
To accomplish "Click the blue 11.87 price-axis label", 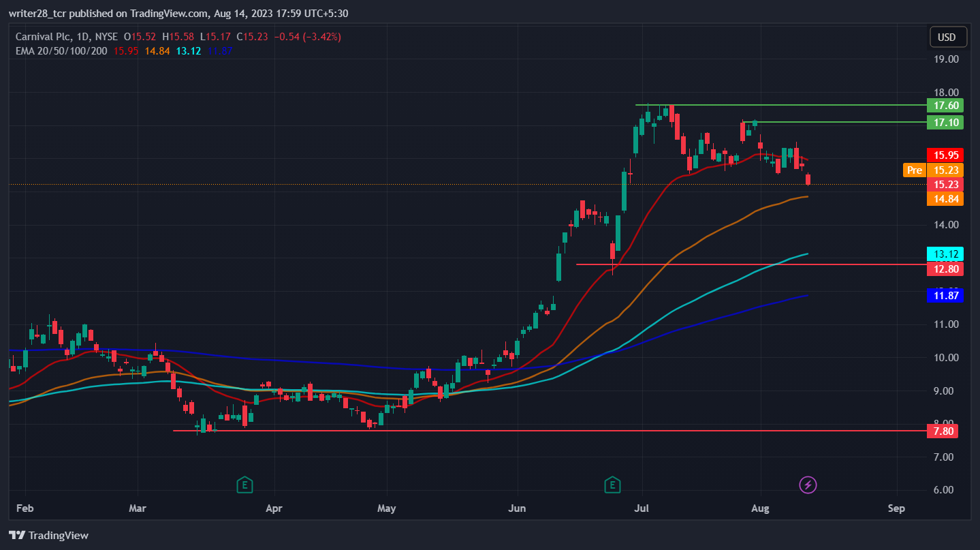I will [945, 295].
